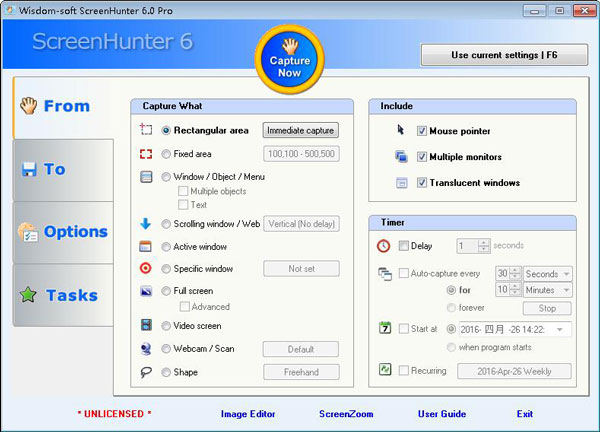Select Rectangular area radio button
Screen dimensions: 600x432
(x=166, y=130)
